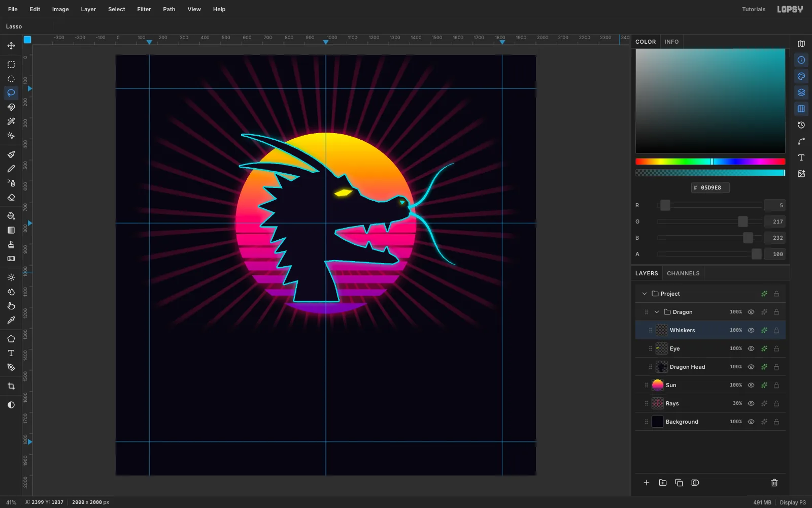Hide the Sun layer

tap(751, 385)
